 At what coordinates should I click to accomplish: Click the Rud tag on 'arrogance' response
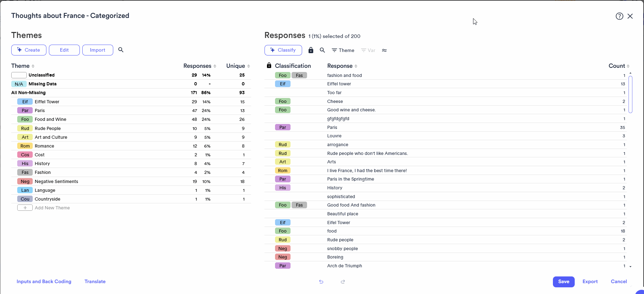pos(283,145)
